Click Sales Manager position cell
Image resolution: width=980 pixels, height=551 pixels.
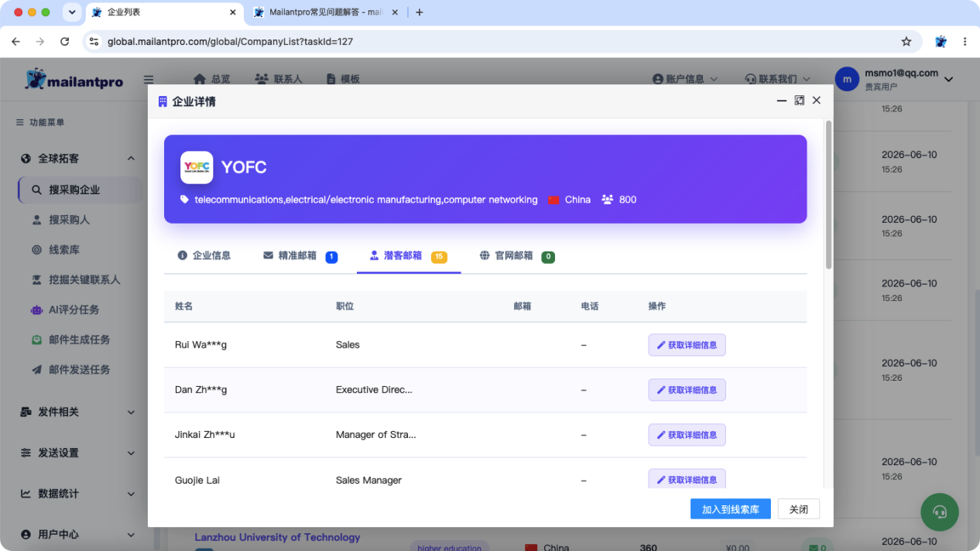coord(368,480)
